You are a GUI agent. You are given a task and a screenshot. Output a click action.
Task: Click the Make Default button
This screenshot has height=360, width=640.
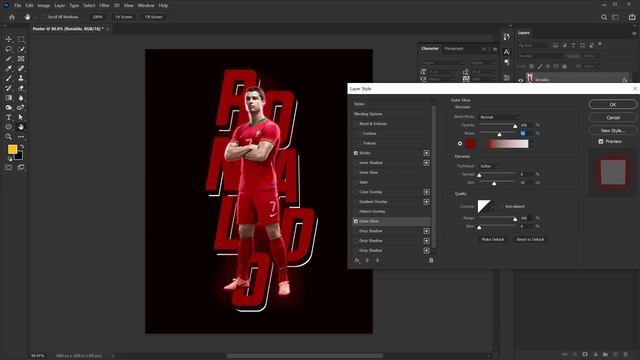tap(493, 240)
